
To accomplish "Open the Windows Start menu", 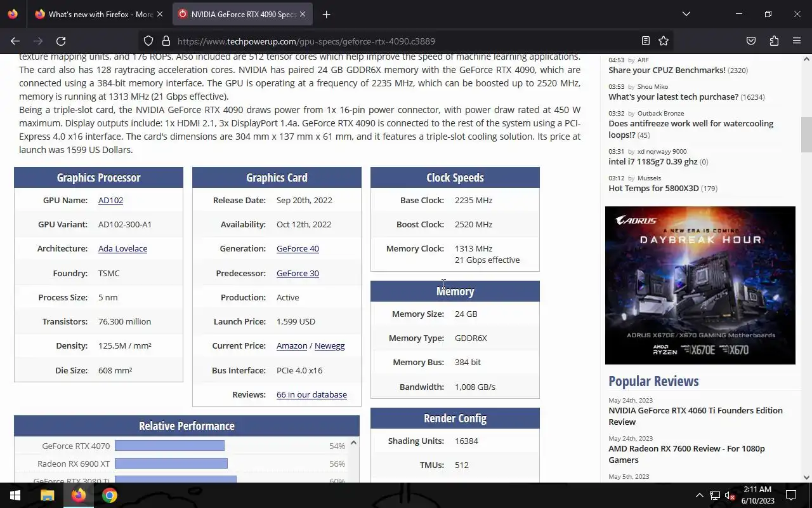I will tap(15, 495).
